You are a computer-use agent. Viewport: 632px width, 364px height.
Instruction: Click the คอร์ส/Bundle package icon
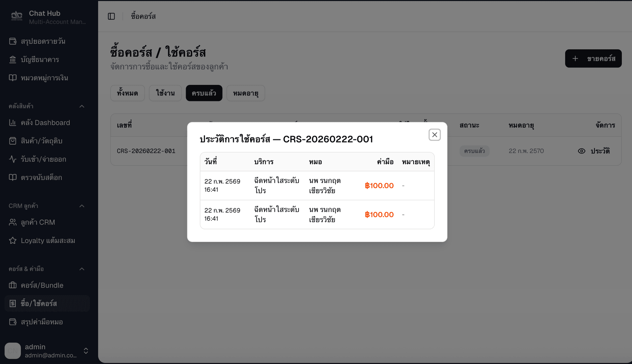(x=13, y=285)
